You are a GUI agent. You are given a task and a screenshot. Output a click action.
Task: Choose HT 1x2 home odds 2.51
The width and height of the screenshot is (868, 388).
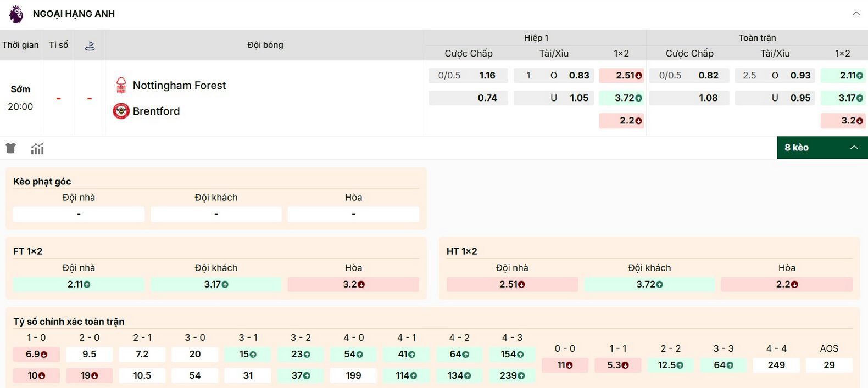[x=512, y=284]
